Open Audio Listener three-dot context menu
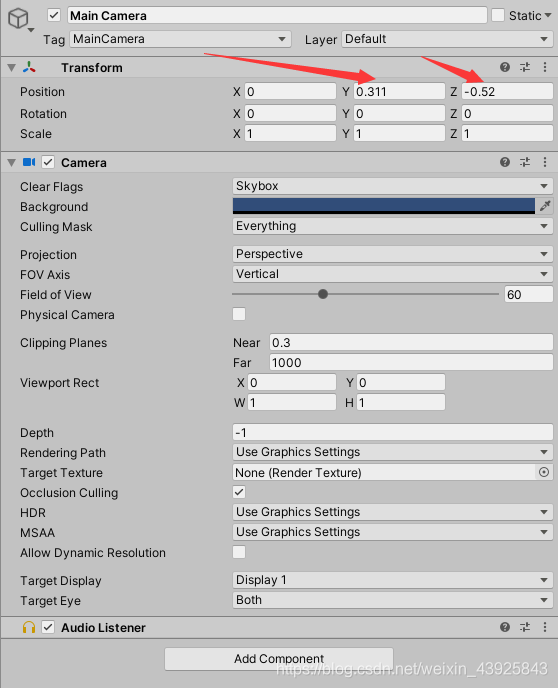Viewport: 558px width, 688px height. coord(544,627)
